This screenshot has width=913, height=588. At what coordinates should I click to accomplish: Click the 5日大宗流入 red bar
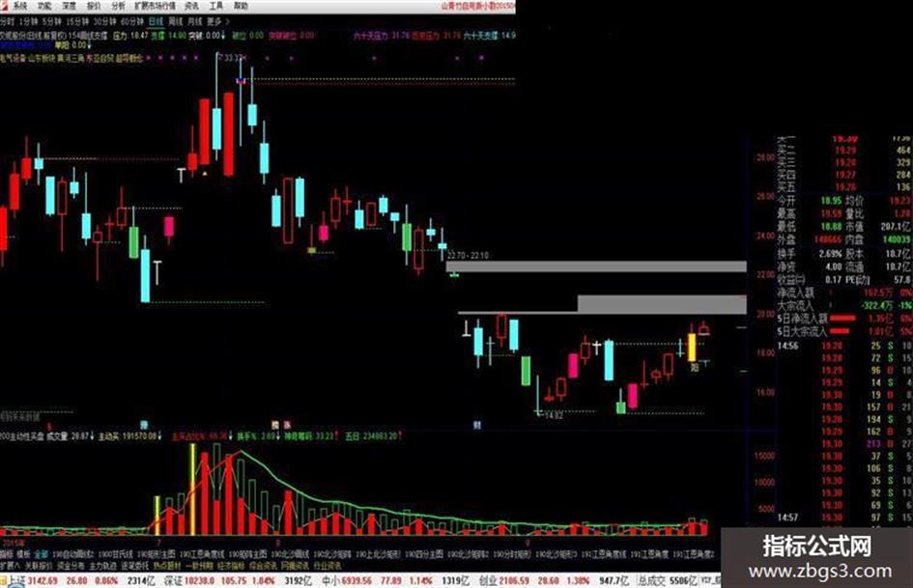(840, 331)
